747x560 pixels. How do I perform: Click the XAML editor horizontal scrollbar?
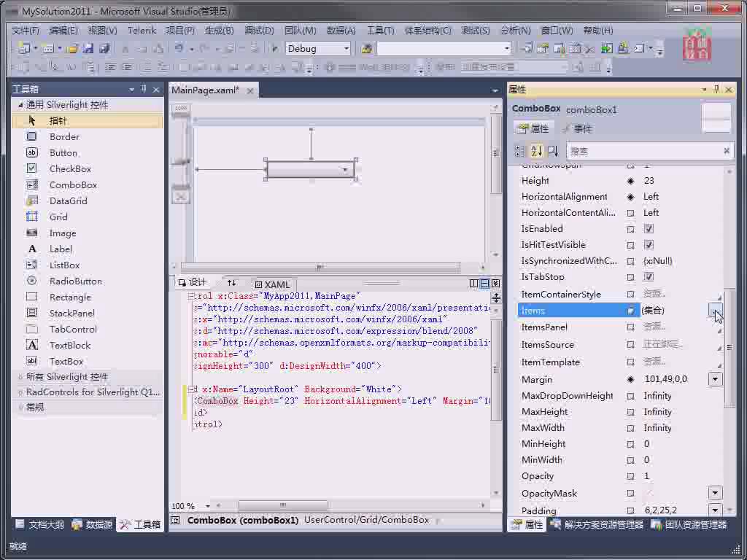tap(283, 505)
